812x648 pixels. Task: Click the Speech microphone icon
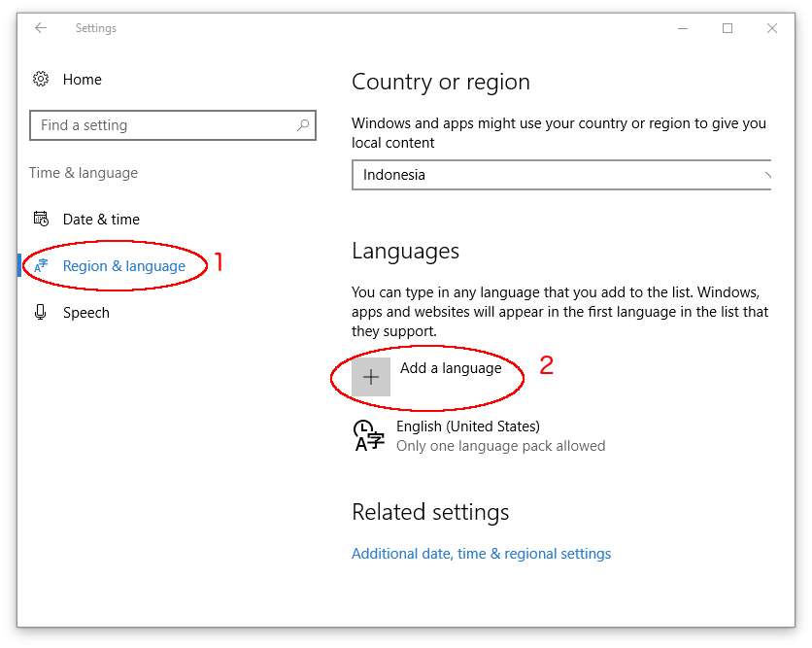[x=41, y=313]
